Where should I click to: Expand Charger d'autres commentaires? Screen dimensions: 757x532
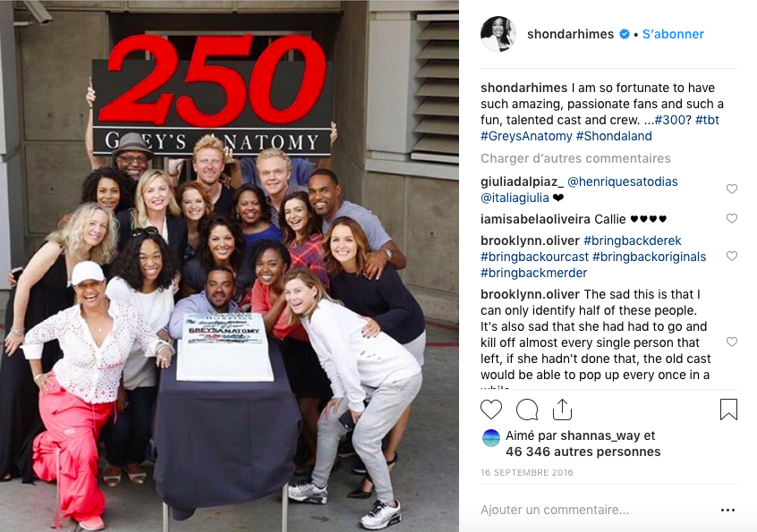pos(575,158)
